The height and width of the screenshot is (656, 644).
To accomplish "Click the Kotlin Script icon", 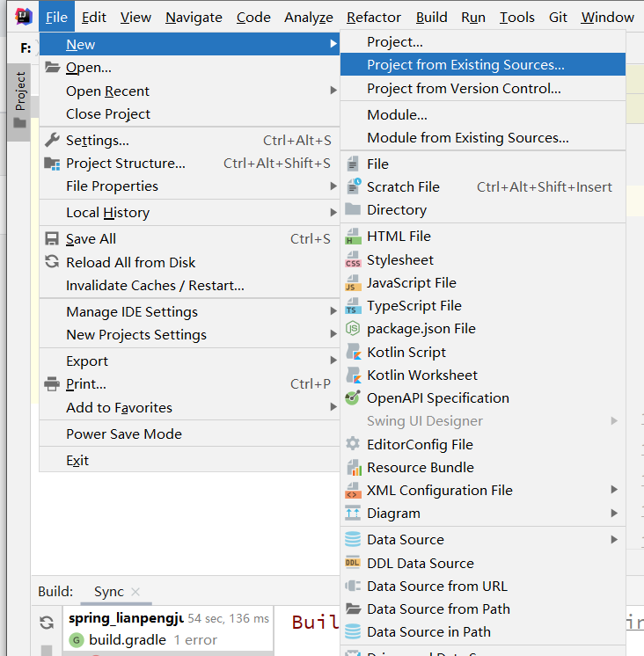I will pyautogui.click(x=354, y=352).
